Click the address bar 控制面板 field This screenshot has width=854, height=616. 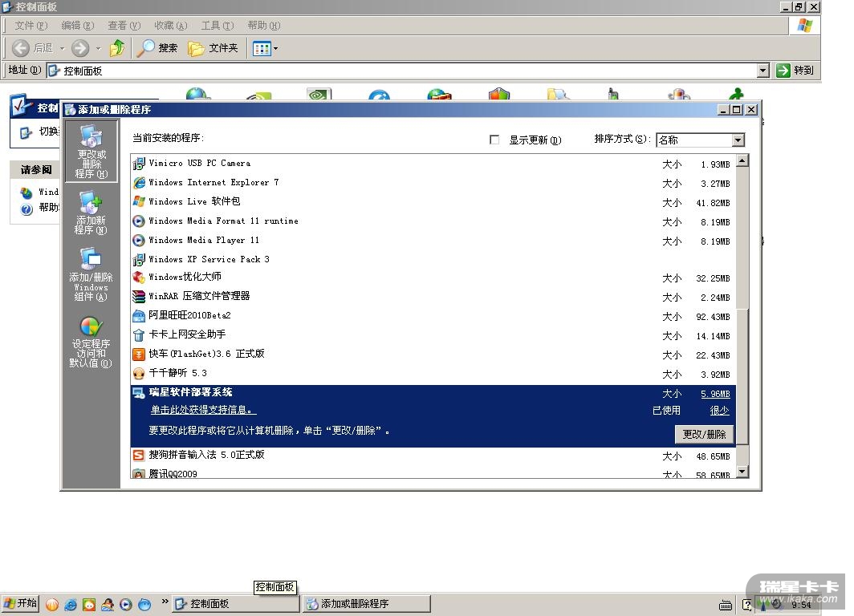401,71
